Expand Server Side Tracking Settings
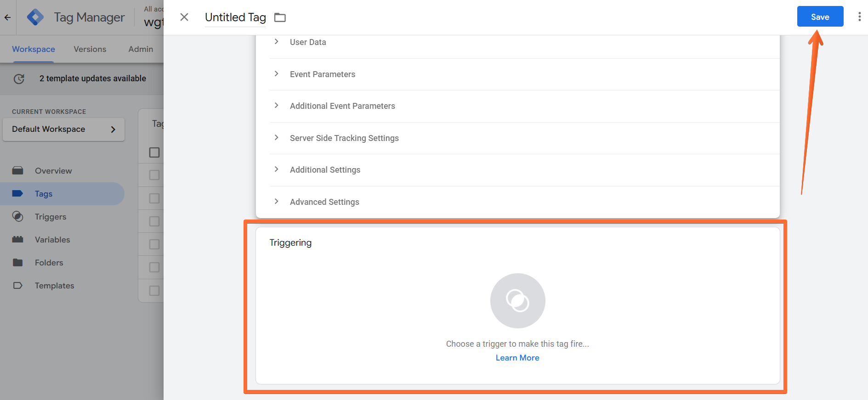The width and height of the screenshot is (868, 400). point(524,138)
